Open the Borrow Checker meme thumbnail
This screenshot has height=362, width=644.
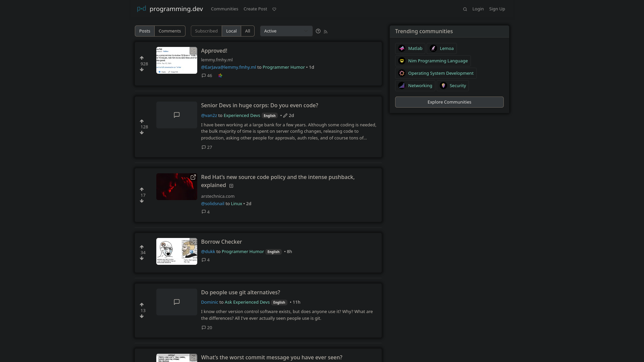click(177, 252)
